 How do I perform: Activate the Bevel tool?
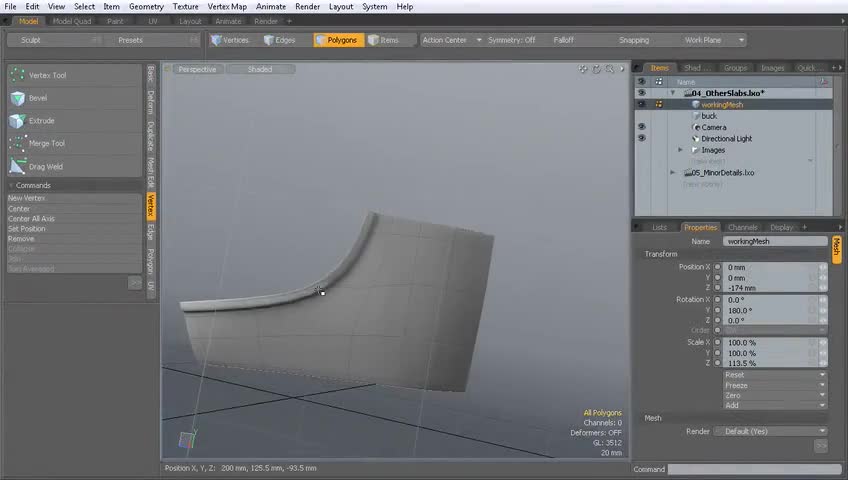tap(37, 98)
